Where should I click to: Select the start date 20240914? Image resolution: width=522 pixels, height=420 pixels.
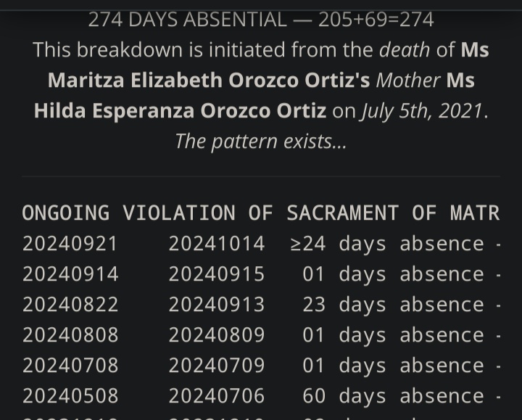[70, 274]
